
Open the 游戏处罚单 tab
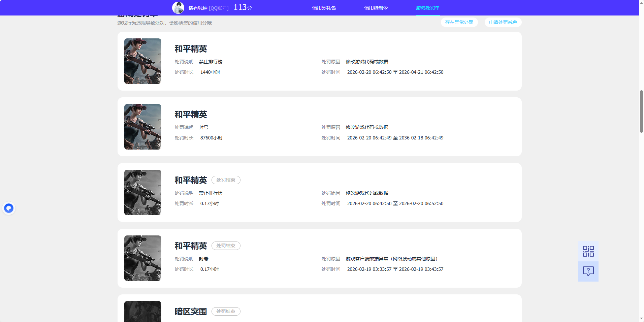click(x=427, y=7)
